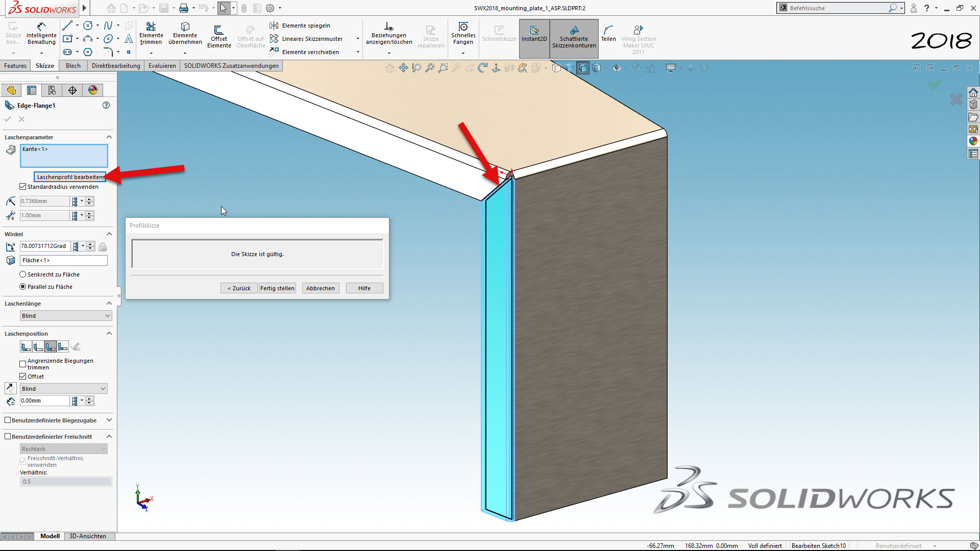Click the Rotate view icon
Screen dimensions: 980x551
(x=482, y=68)
